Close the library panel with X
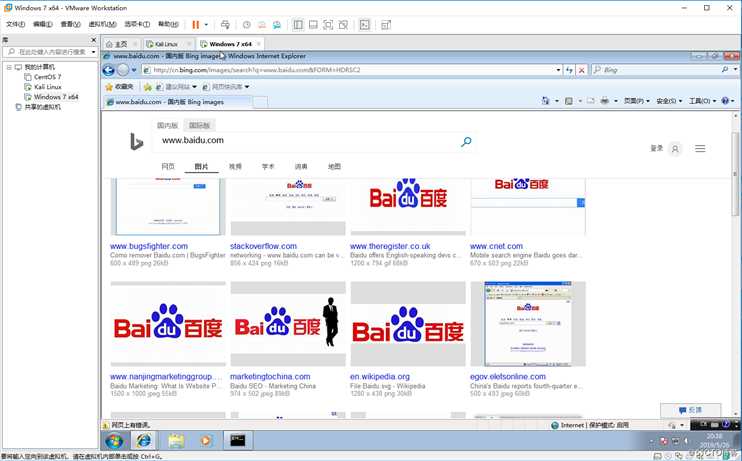742x461 pixels. [93, 40]
